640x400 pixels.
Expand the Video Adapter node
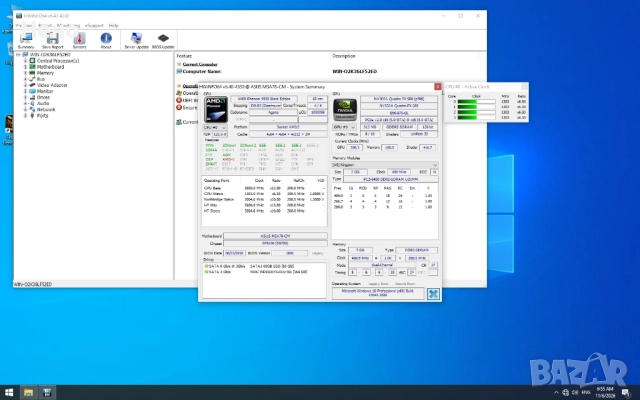pyautogui.click(x=25, y=85)
